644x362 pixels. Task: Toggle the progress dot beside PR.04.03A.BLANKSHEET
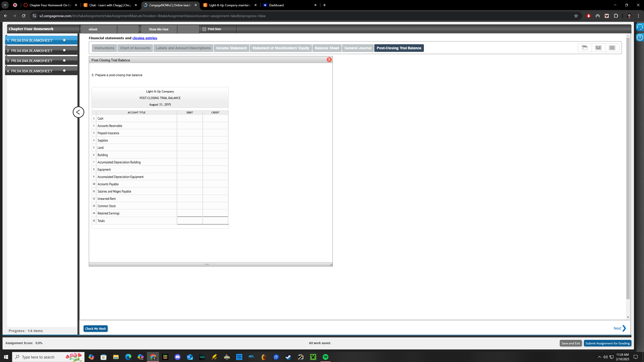(x=64, y=51)
